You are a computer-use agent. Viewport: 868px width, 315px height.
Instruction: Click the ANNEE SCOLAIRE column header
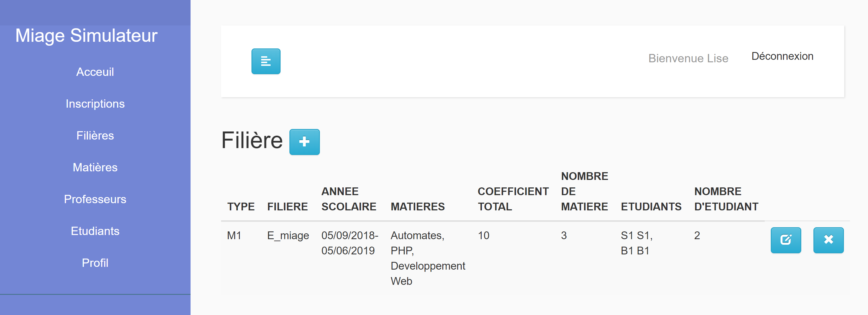point(348,199)
